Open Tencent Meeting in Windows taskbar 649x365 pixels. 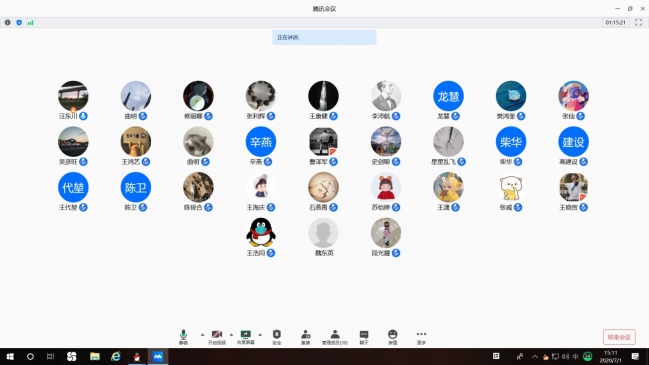(x=158, y=356)
